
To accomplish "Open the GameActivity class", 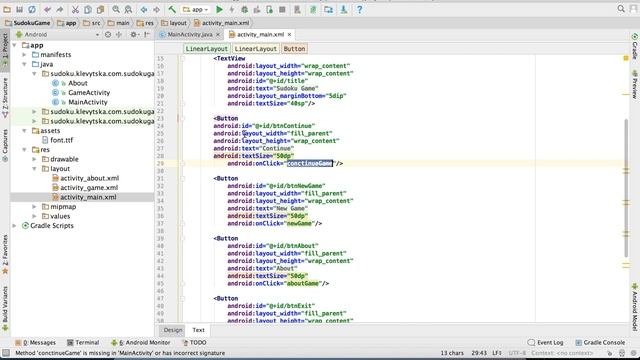I will coord(89,93).
